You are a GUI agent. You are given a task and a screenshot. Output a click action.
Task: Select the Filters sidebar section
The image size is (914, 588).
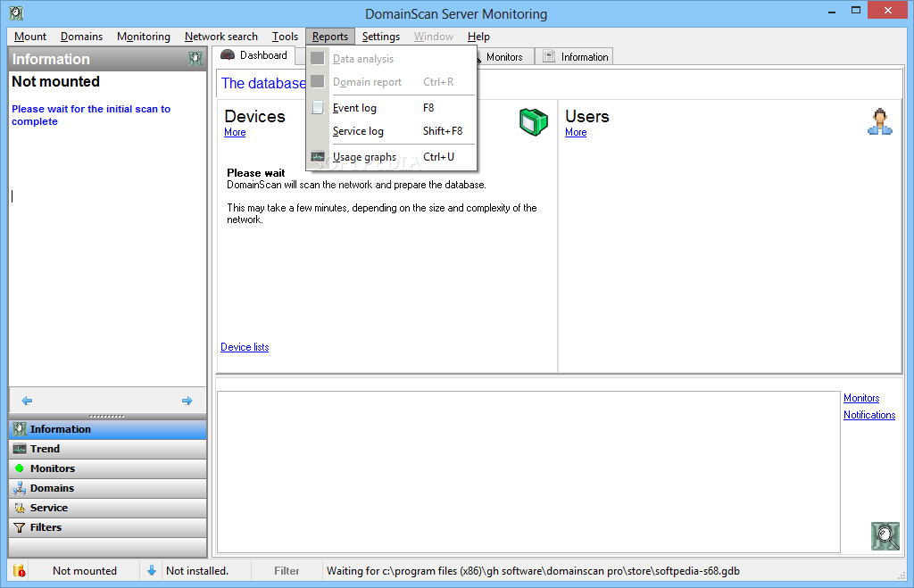[x=108, y=527]
